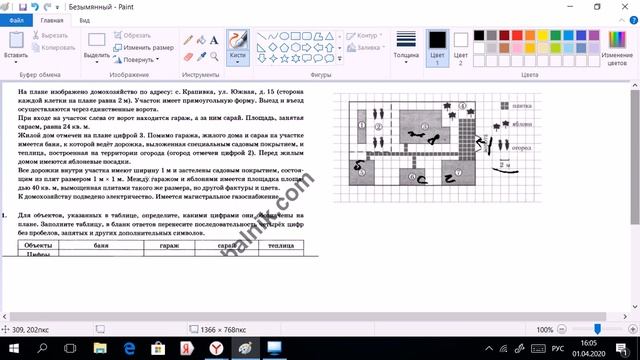Click the Copy button
This screenshot has width=640, height=360.
click(54, 48)
